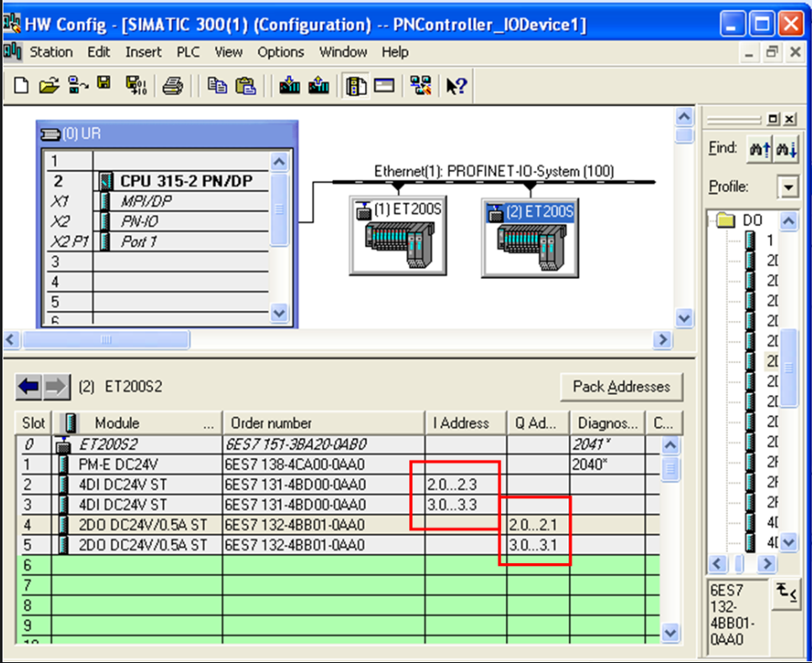Save configuration with the floppy disk icon
This screenshot has width=812, height=663.
tap(104, 83)
